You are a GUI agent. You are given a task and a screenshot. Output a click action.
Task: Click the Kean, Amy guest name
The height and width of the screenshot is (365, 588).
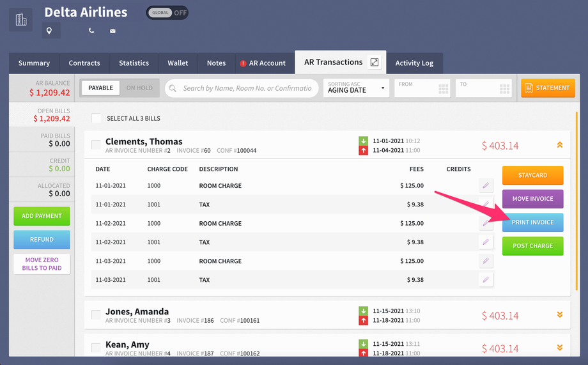pyautogui.click(x=127, y=345)
